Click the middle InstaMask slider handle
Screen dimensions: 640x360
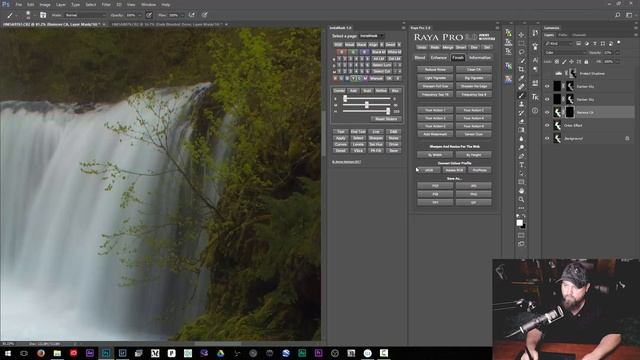367,105
